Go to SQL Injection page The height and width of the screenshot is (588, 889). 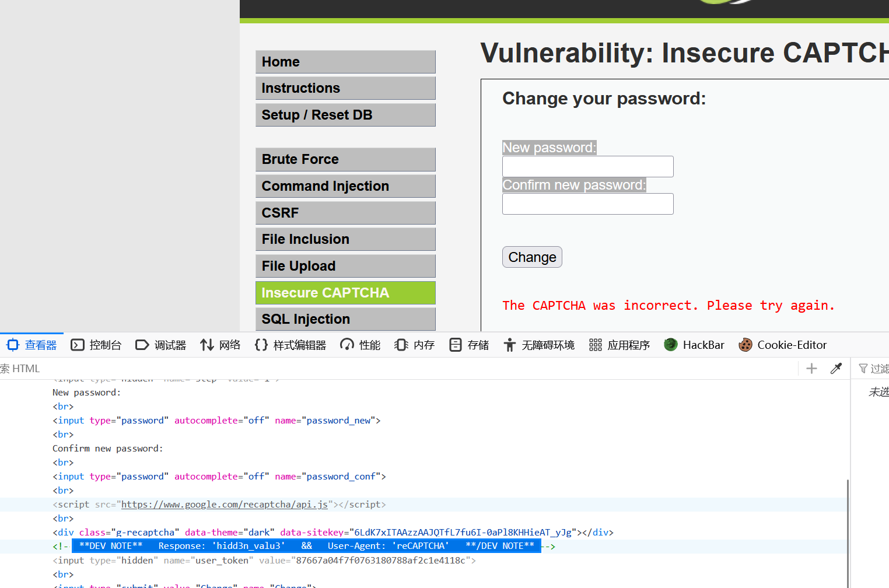345,319
